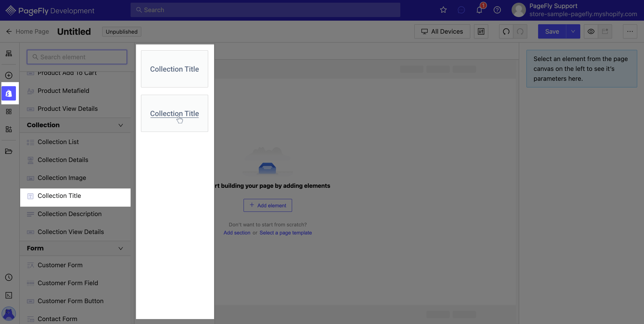The height and width of the screenshot is (324, 644).
Task: Click the bear avatar at sidebar bottom
Action: [9, 313]
